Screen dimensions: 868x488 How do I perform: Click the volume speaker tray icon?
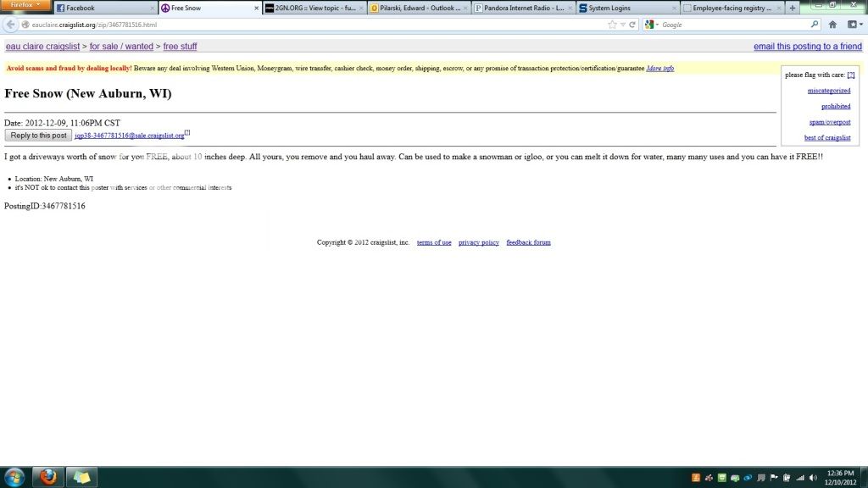pyautogui.click(x=813, y=478)
